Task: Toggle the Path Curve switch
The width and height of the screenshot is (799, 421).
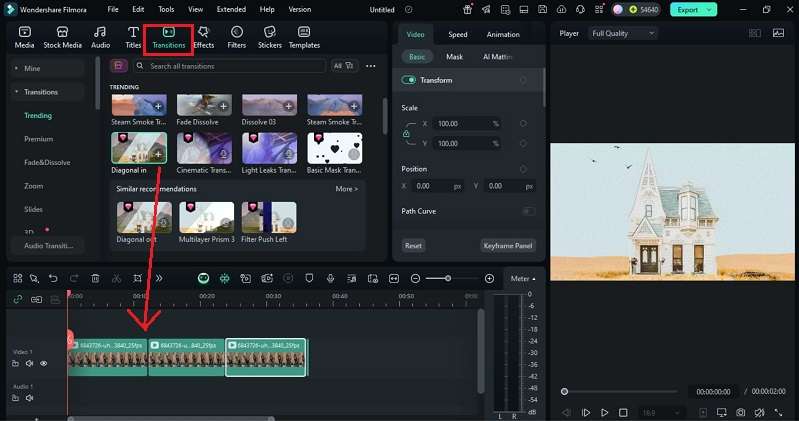Action: 528,211
